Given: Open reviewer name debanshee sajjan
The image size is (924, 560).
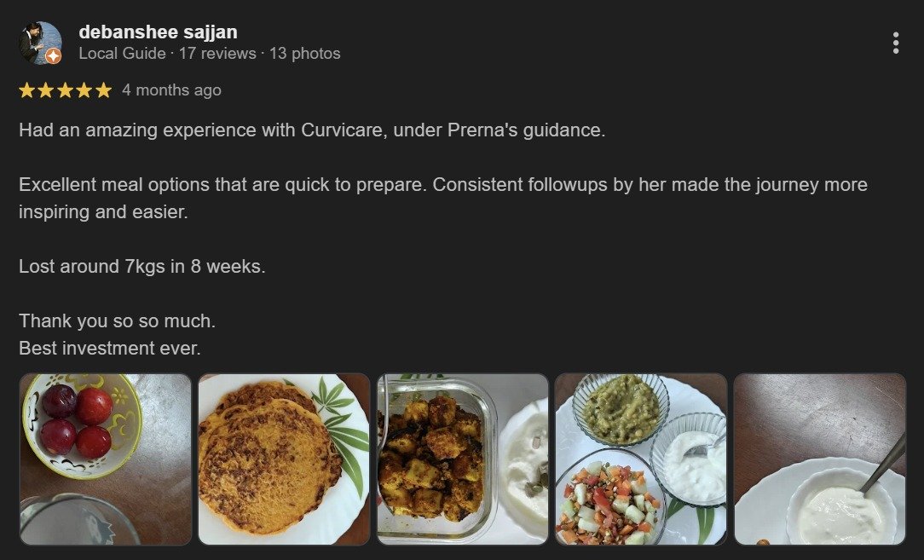Looking at the screenshot, I should [158, 32].
